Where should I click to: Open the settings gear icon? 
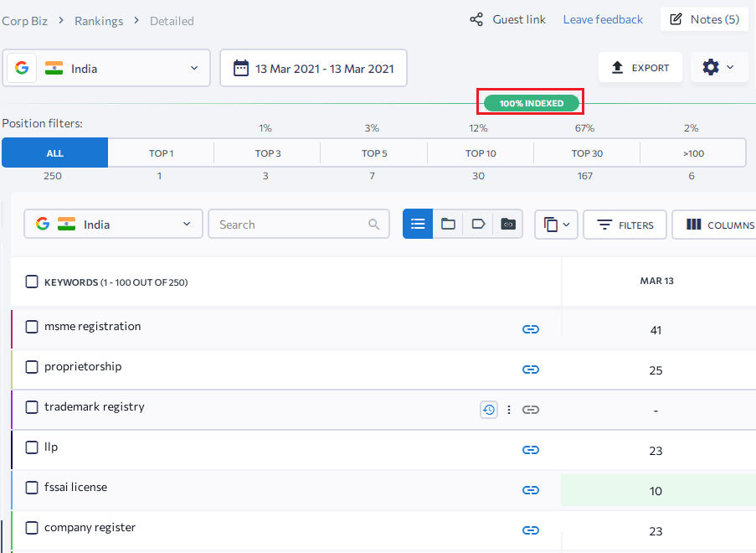pos(711,67)
